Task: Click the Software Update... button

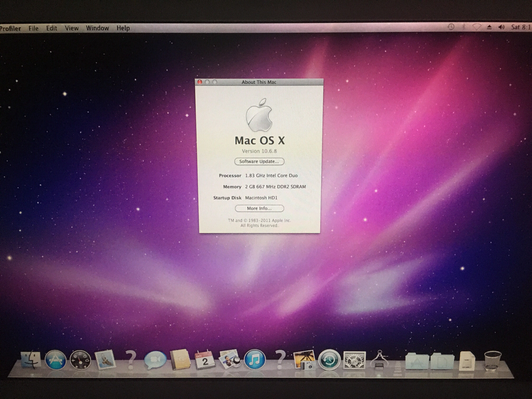Action: (259, 161)
